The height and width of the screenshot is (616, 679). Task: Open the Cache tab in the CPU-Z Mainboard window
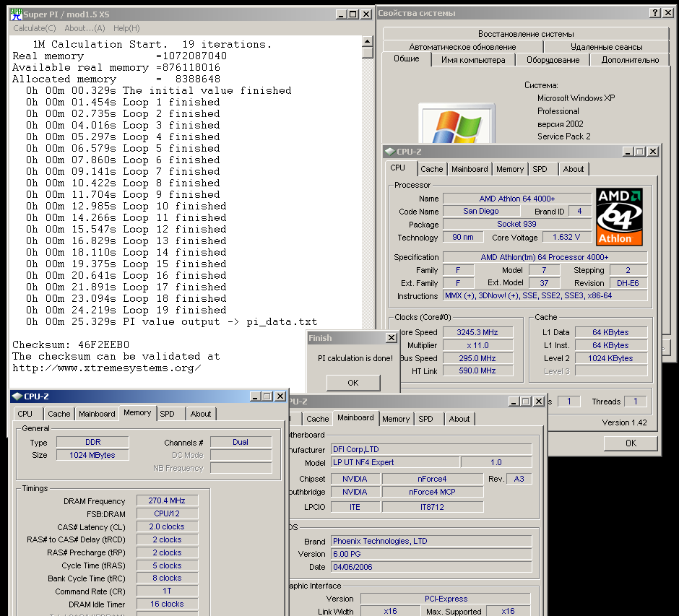click(317, 419)
